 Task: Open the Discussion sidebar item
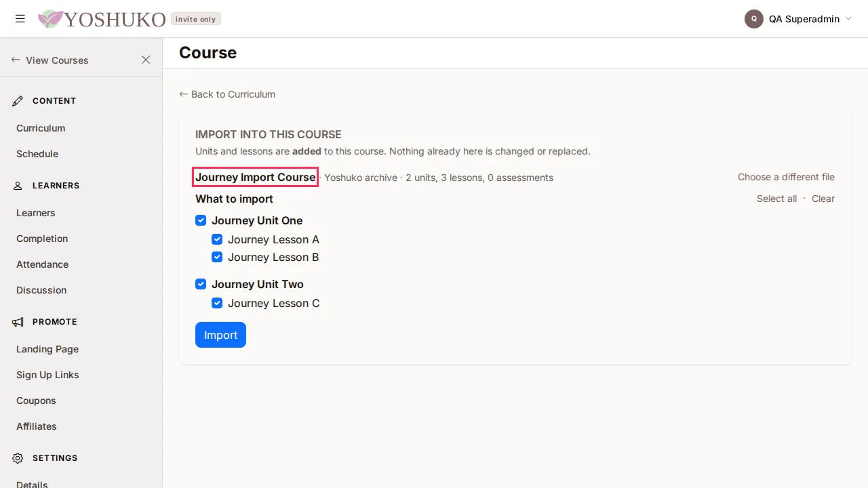click(41, 290)
